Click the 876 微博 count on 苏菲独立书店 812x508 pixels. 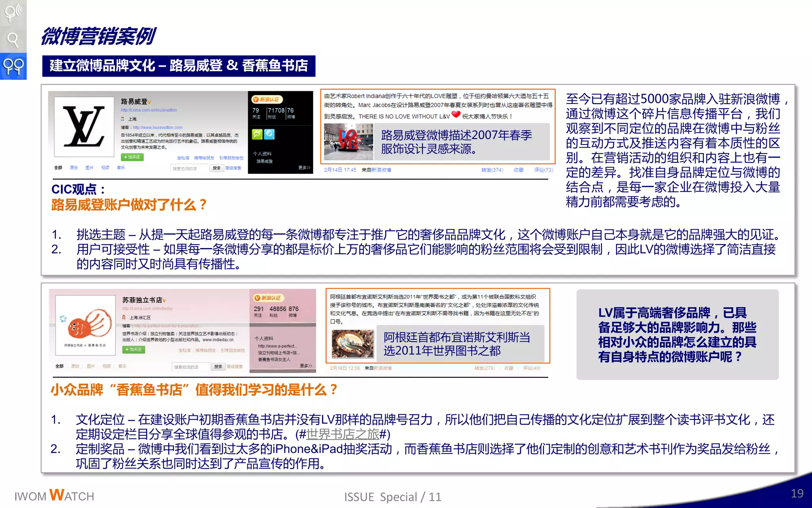pos(293,311)
